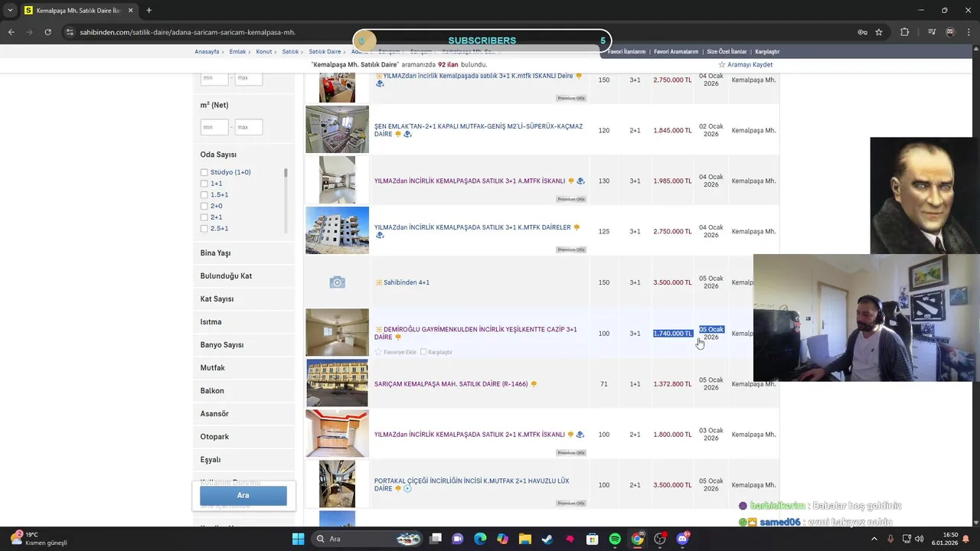The width and height of the screenshot is (980, 551).
Task: Check the 2.5+1 room option
Action: pos(204,229)
